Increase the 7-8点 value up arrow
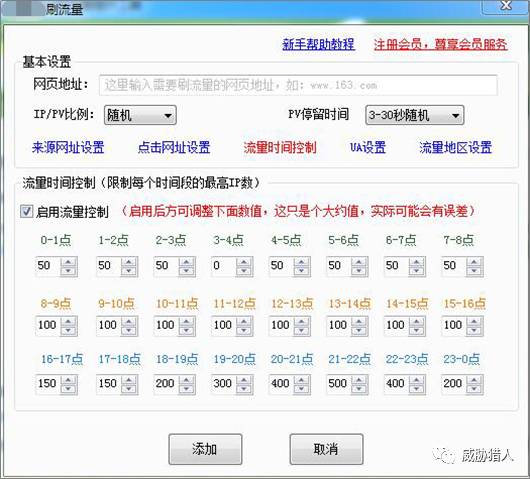 pos(474,262)
